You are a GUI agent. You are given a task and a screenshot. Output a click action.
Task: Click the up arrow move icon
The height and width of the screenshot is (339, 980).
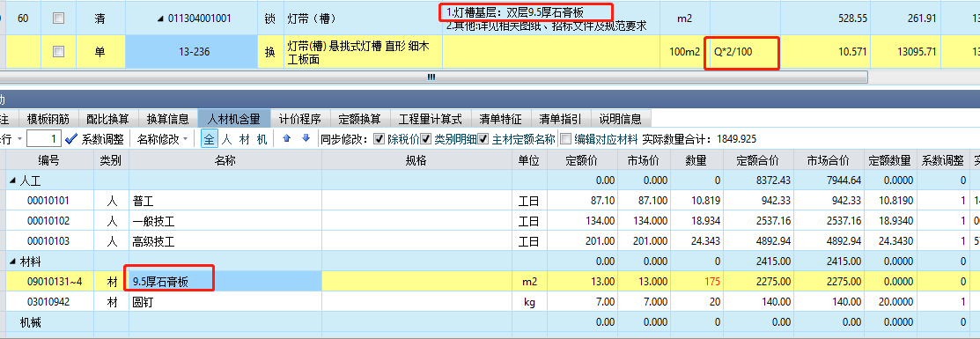288,138
